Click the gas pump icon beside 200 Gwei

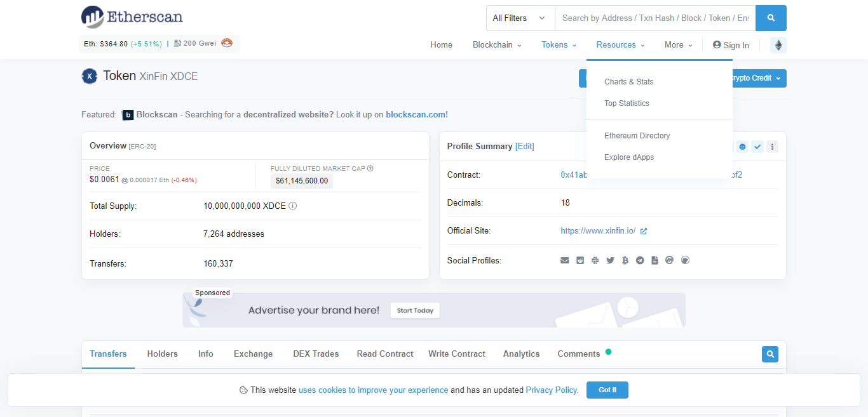(x=177, y=44)
